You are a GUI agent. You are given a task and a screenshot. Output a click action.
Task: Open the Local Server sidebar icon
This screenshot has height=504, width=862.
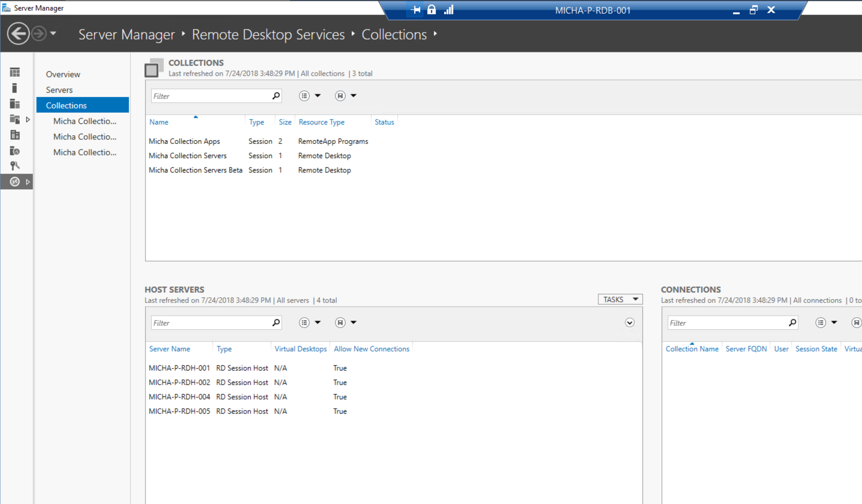[x=15, y=88]
